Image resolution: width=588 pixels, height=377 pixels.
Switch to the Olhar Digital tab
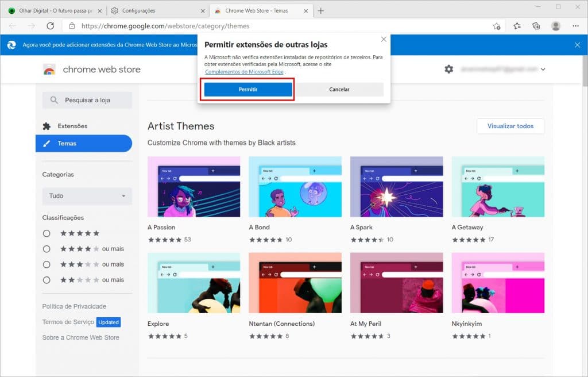pos(55,11)
